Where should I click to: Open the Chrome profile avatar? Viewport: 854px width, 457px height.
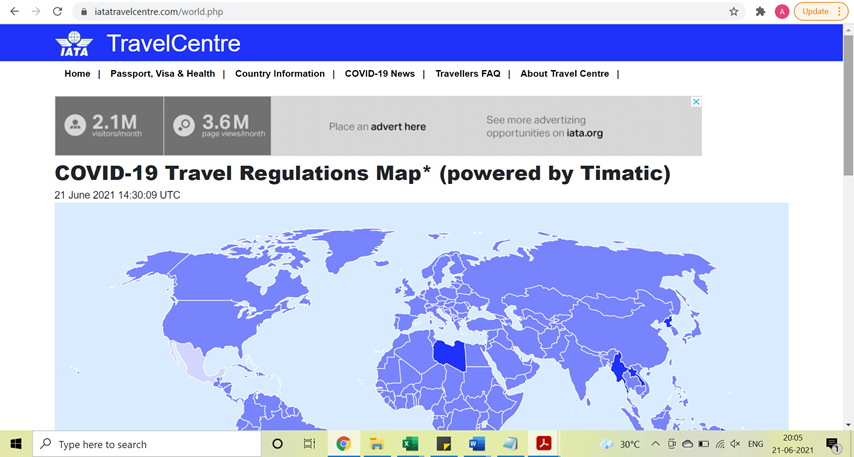pos(782,11)
